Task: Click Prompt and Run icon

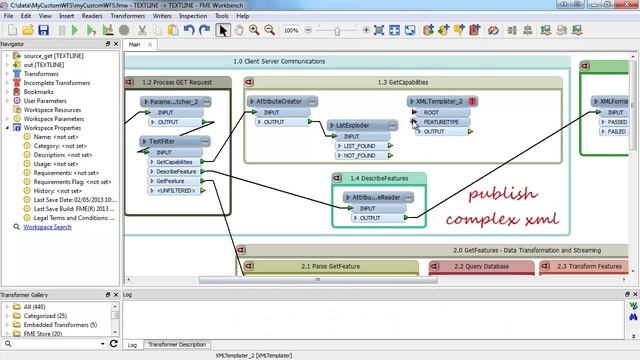Action: coord(91,30)
